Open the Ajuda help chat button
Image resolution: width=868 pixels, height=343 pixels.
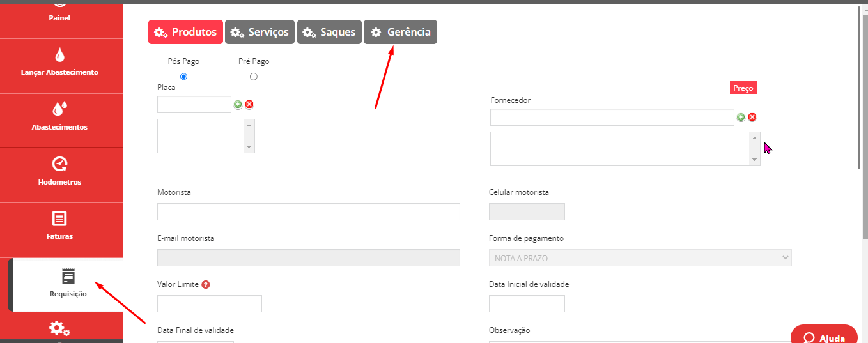[824, 335]
